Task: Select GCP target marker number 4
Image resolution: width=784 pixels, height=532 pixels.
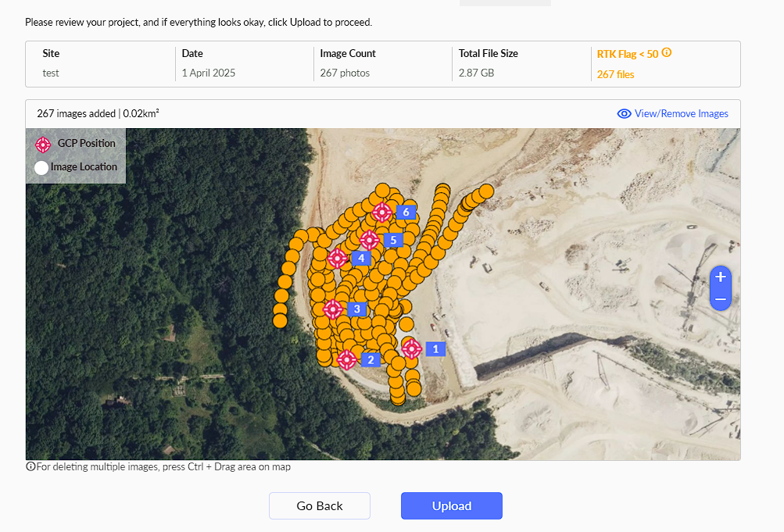Action: (338, 258)
